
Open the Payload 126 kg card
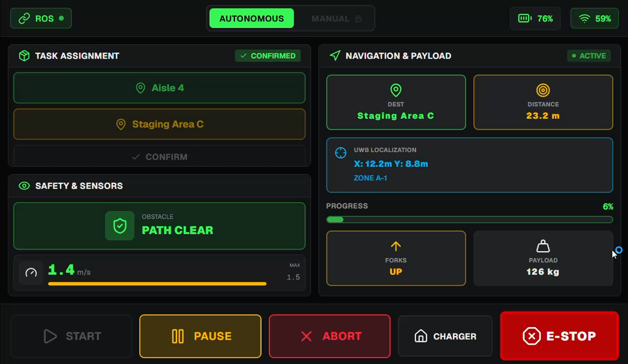(x=543, y=258)
